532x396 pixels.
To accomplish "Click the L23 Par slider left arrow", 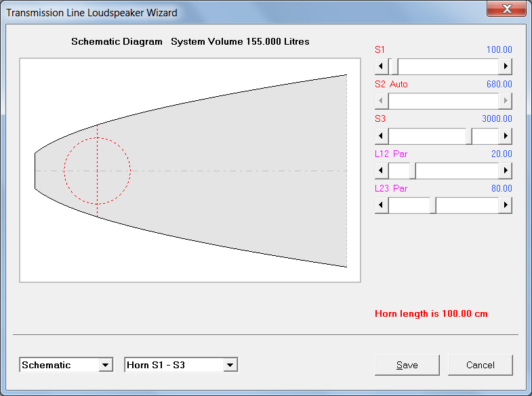I will pos(382,205).
